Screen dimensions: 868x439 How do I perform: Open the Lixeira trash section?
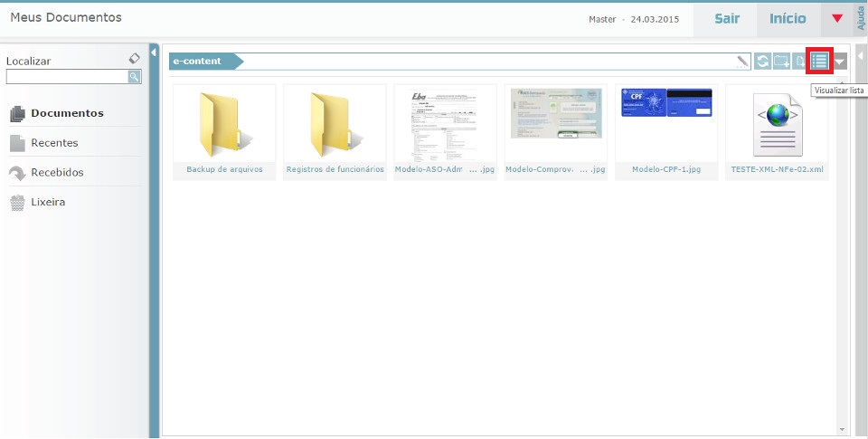tap(47, 202)
